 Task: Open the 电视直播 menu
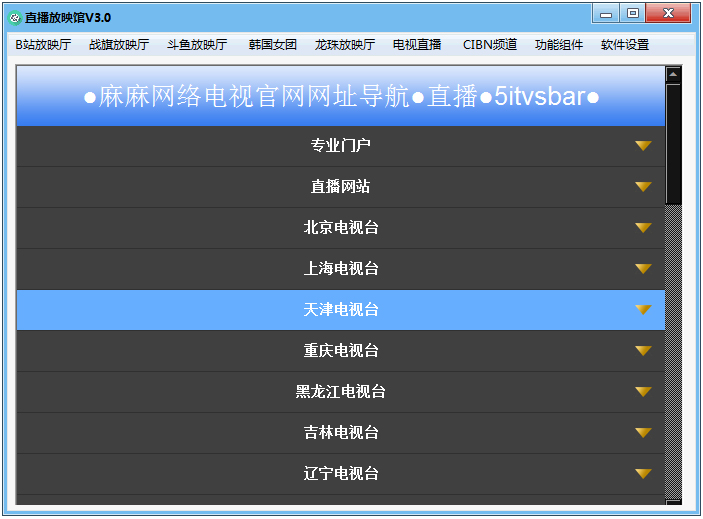[417, 45]
